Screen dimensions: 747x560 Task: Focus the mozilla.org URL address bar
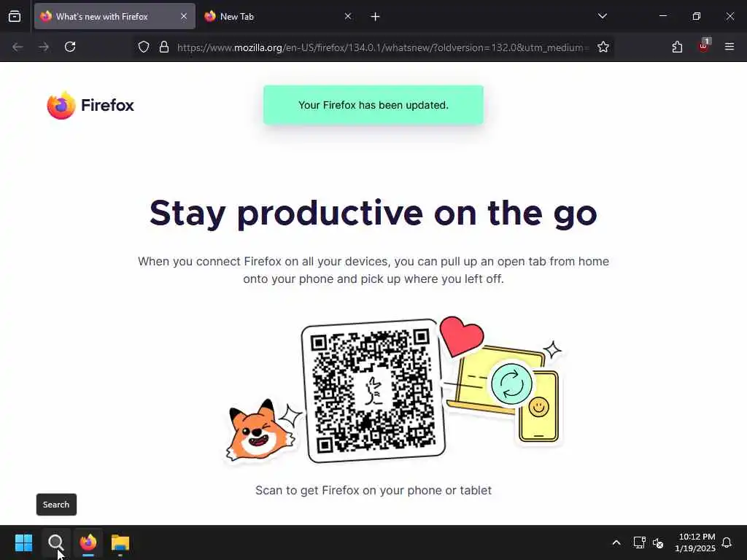tap(382, 47)
